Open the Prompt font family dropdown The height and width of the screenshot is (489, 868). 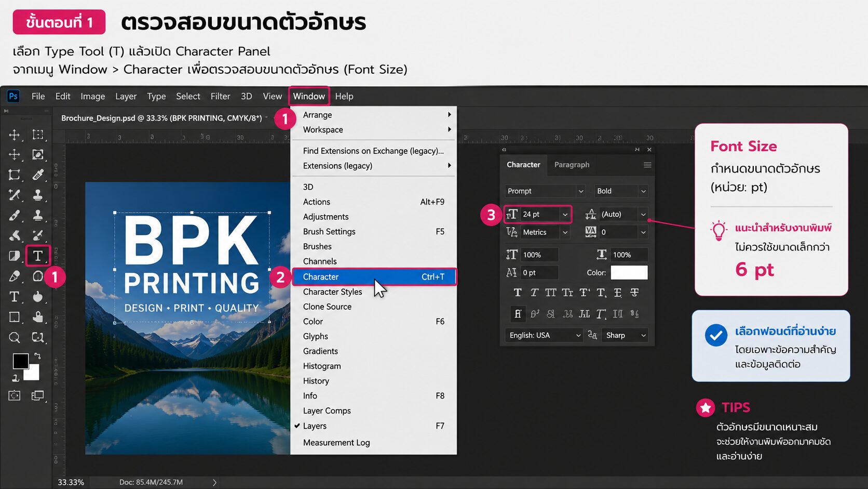tap(581, 191)
